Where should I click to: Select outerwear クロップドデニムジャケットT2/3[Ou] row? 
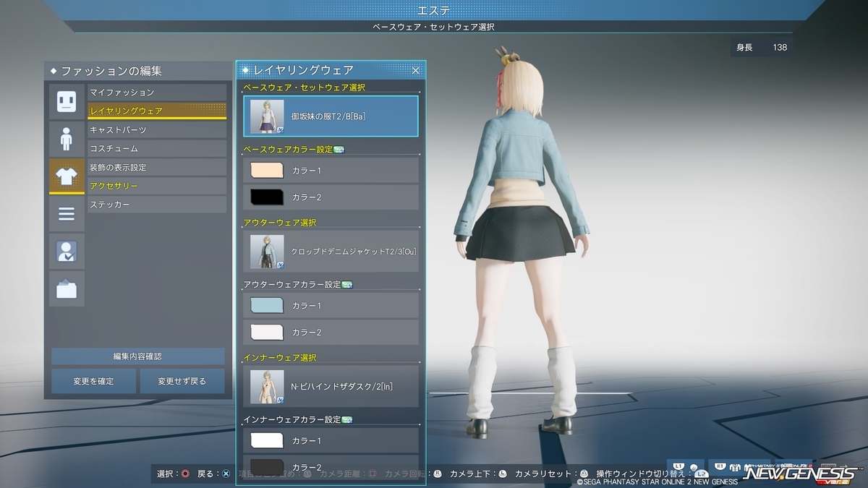(x=331, y=252)
